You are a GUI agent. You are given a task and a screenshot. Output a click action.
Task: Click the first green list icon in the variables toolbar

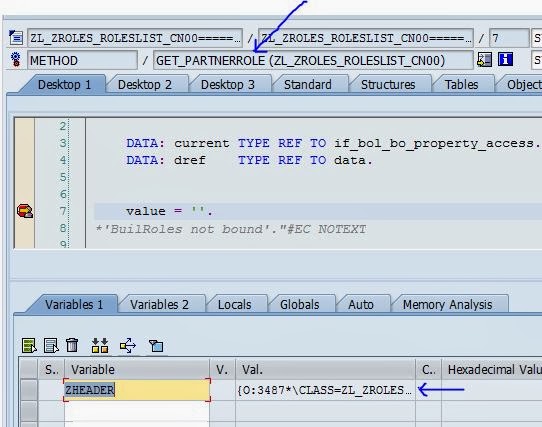pos(29,345)
